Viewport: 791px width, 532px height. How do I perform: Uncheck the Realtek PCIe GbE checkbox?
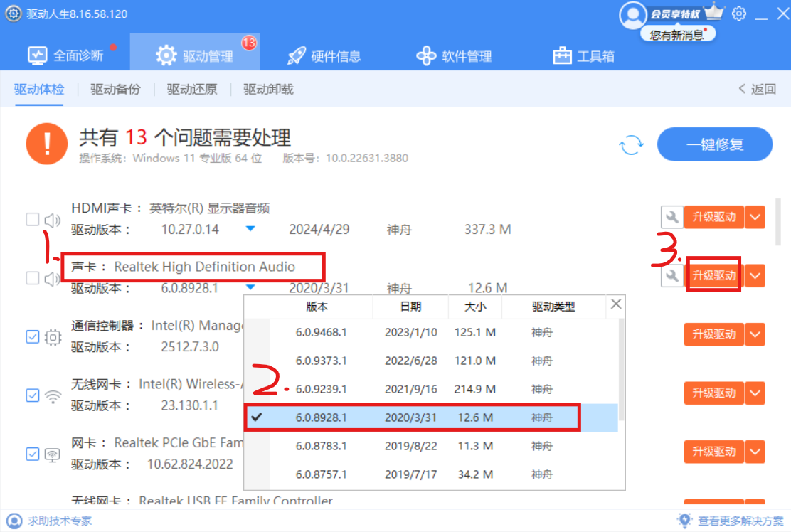point(32,454)
